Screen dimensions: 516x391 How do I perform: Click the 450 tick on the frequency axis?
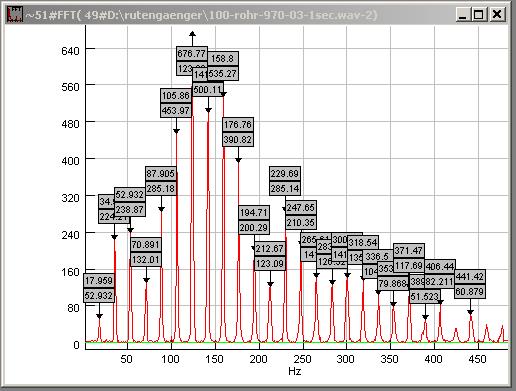coord(477,359)
